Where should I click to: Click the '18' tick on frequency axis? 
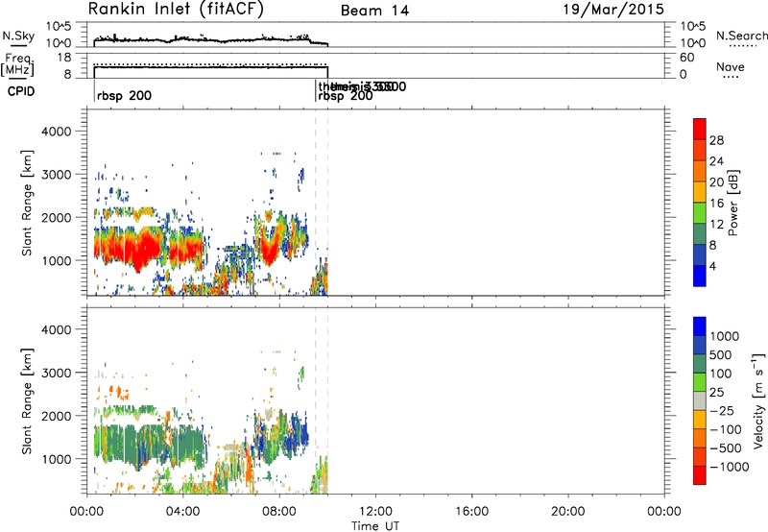point(63,58)
